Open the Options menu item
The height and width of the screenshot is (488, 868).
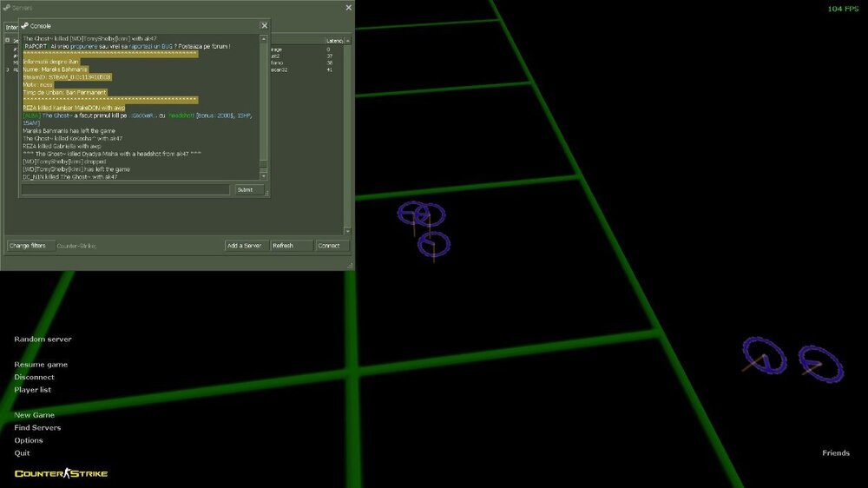pos(29,440)
